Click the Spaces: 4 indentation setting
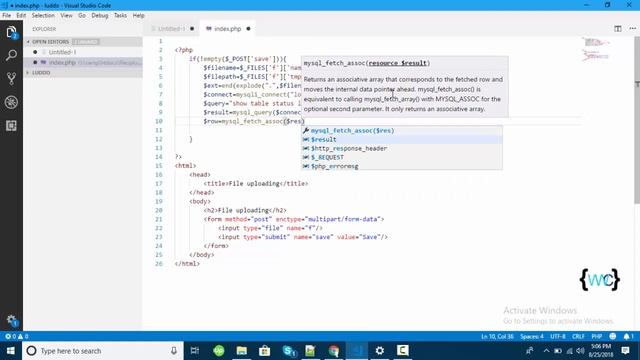 [531, 336]
